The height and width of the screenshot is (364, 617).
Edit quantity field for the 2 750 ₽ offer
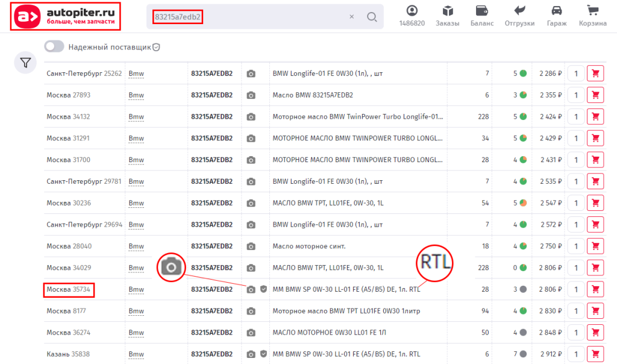[576, 246]
